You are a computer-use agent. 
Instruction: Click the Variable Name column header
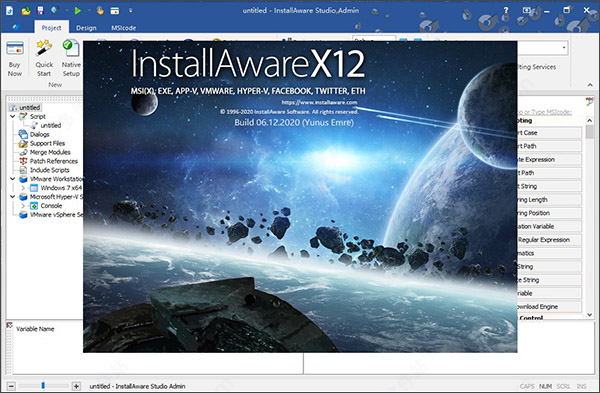(x=35, y=329)
